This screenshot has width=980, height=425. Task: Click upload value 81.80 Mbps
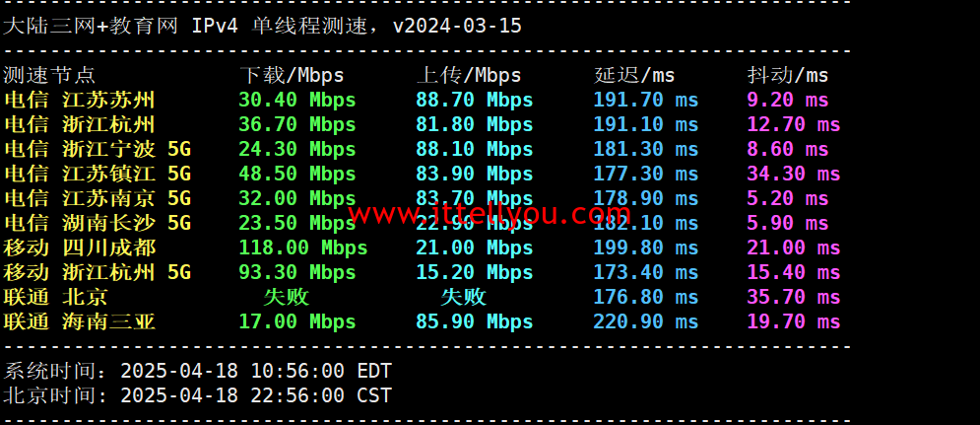click(475, 124)
